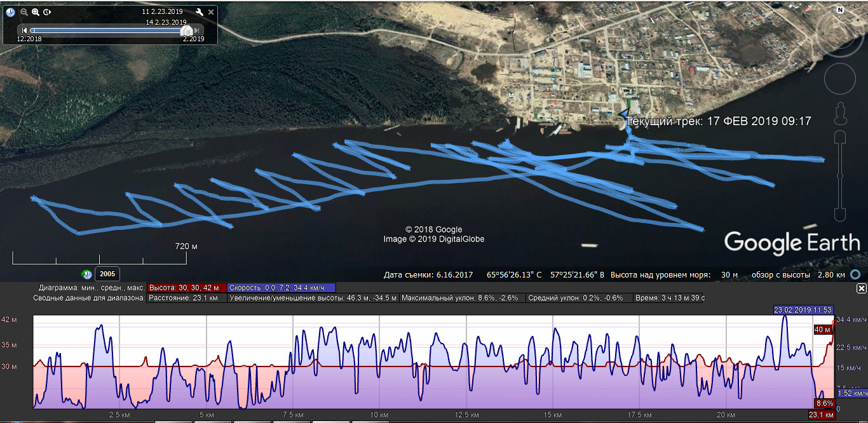Open the historical imagery clock icon

point(87,274)
